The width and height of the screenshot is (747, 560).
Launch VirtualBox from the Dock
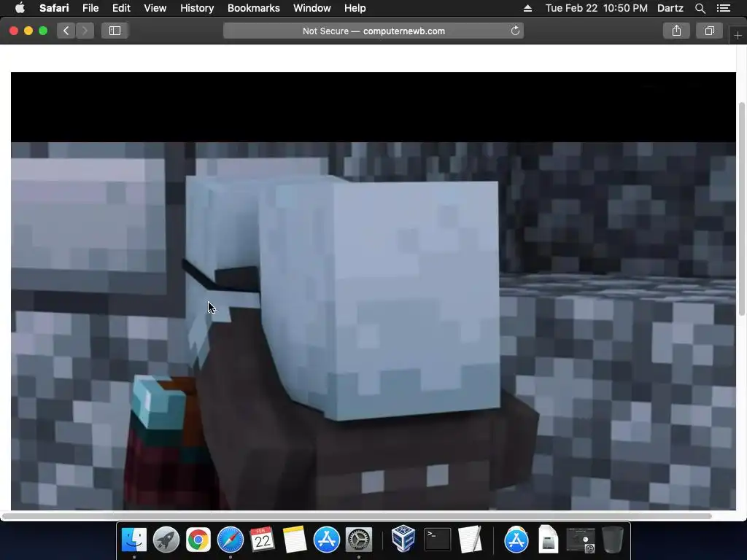coord(403,539)
